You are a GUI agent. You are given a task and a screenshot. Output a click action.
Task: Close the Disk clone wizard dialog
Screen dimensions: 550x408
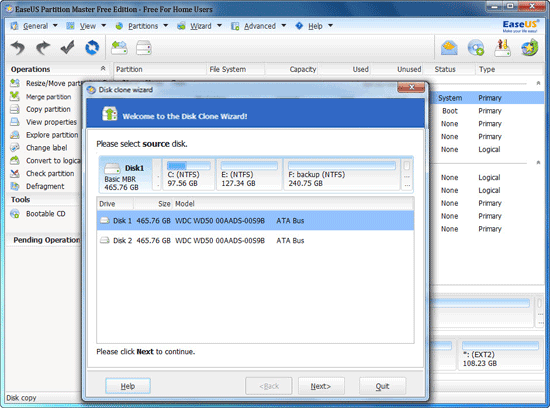[411, 87]
